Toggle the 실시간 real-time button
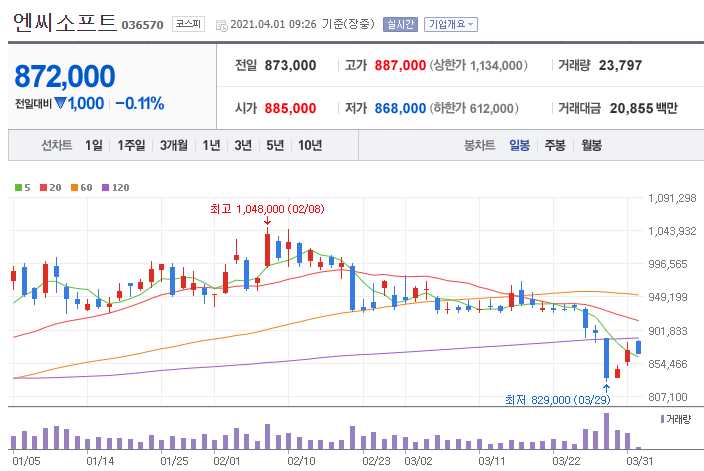 (400, 24)
